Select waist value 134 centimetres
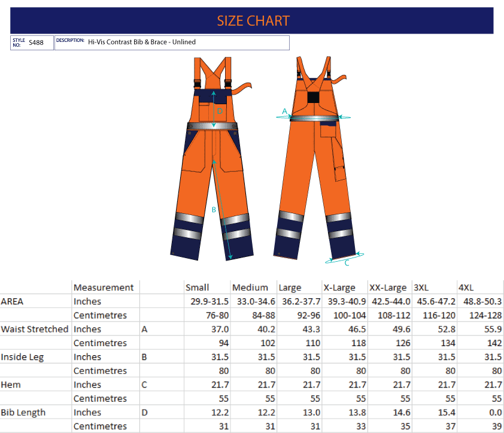This screenshot has height=433, width=504. [448, 343]
